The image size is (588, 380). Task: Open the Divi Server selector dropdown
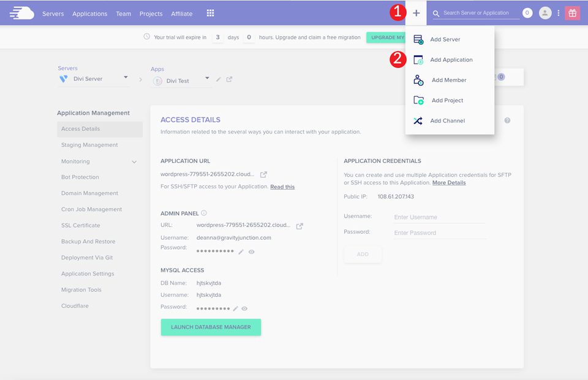click(126, 78)
